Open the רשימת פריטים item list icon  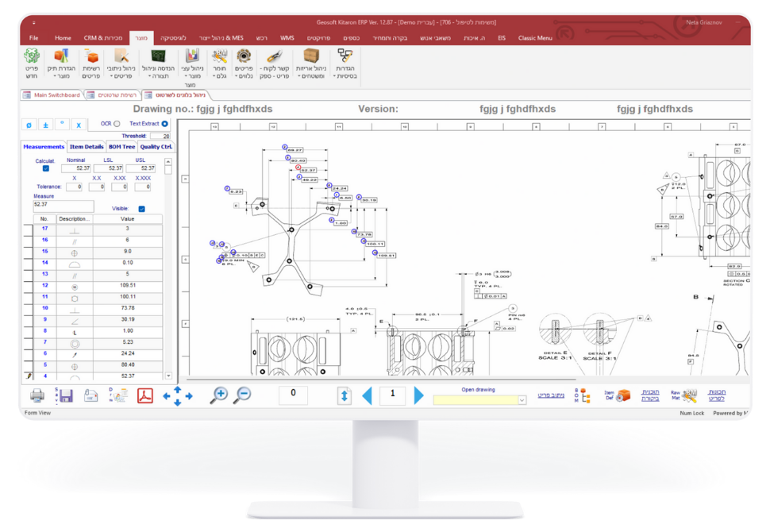(x=90, y=56)
